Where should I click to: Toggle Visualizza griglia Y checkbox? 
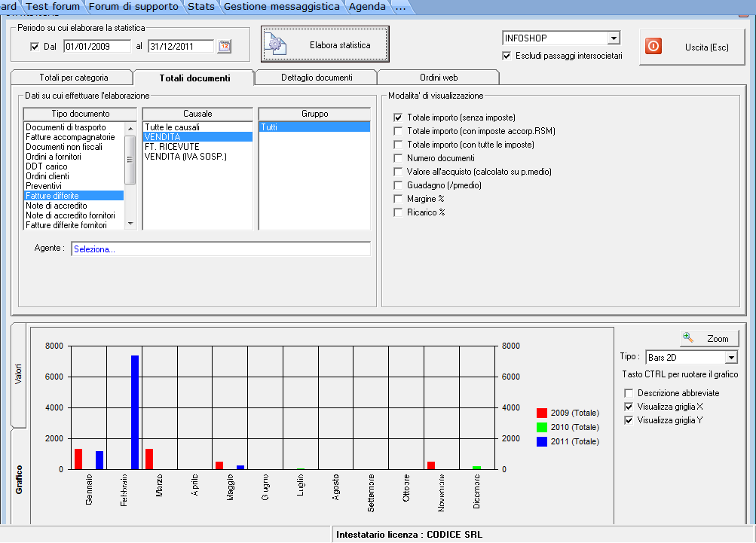pos(628,420)
